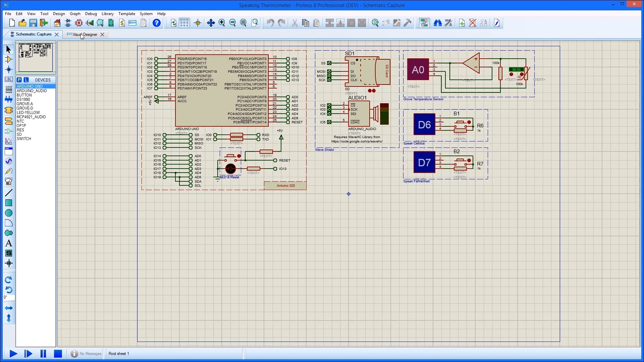
Task: Toggle the grid display button
Action: pos(184,23)
